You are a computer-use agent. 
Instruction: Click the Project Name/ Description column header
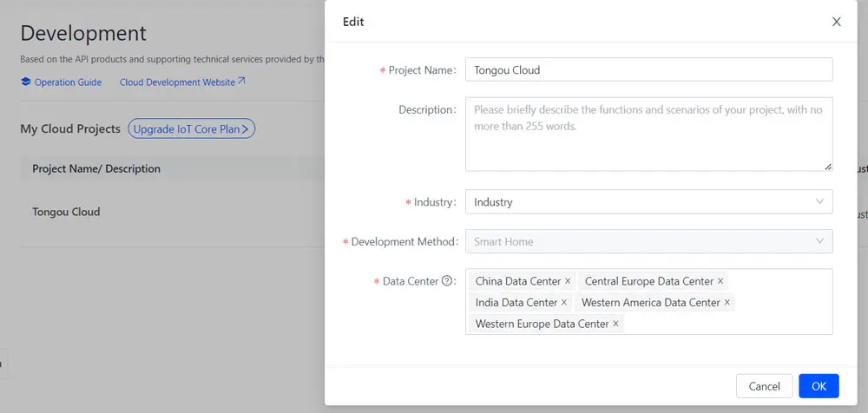96,169
